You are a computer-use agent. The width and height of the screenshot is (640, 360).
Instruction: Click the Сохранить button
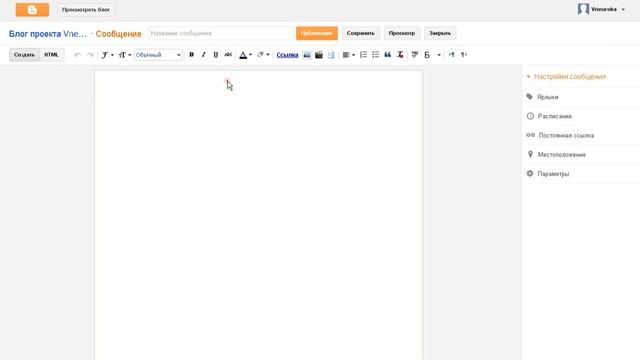(360, 33)
